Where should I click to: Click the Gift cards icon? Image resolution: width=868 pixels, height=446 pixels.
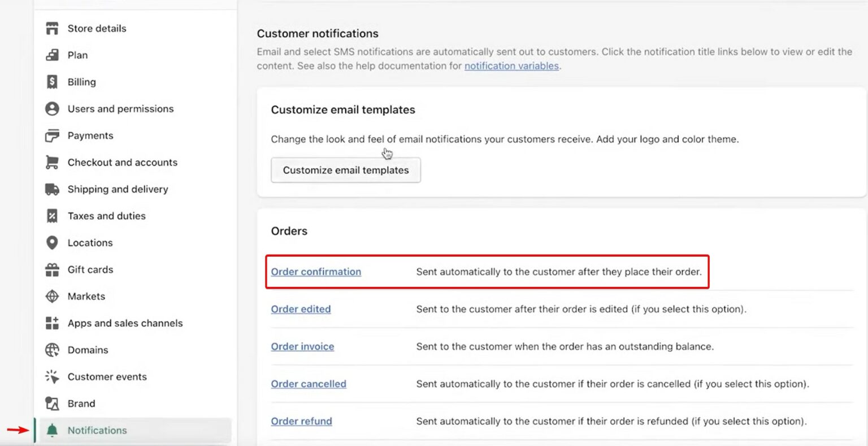[x=51, y=269]
